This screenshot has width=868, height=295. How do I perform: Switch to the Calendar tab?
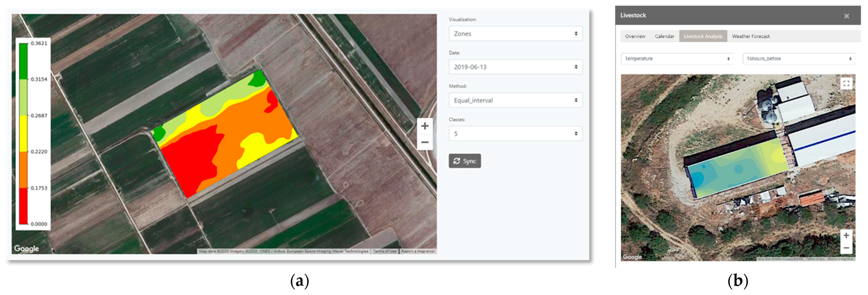point(664,36)
